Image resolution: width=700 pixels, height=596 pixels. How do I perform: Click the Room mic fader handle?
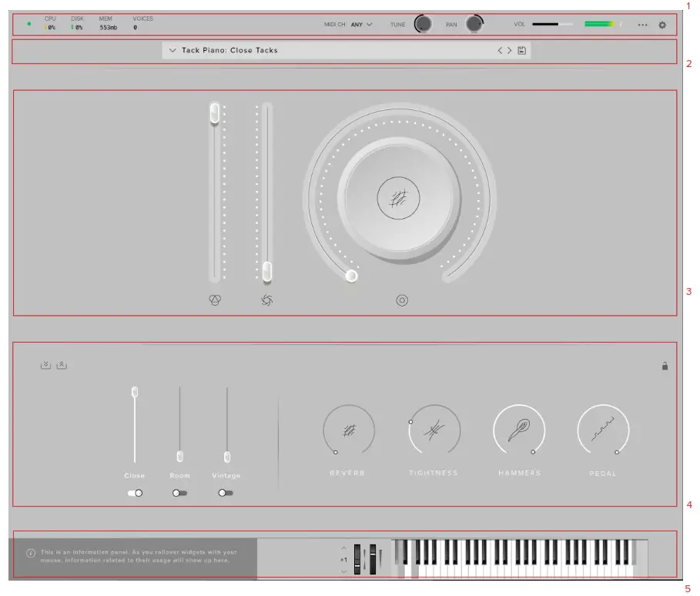[x=180, y=457]
